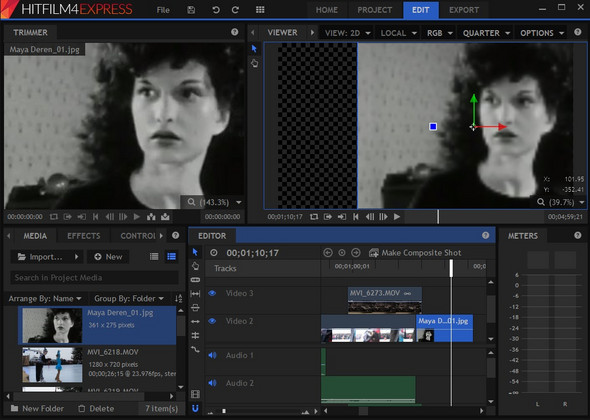Switch Media panel to detail view
The image size is (590, 420).
pyautogui.click(x=171, y=256)
